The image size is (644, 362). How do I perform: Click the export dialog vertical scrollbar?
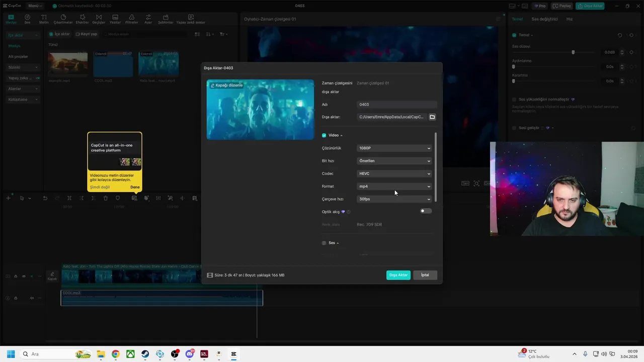[x=436, y=167]
